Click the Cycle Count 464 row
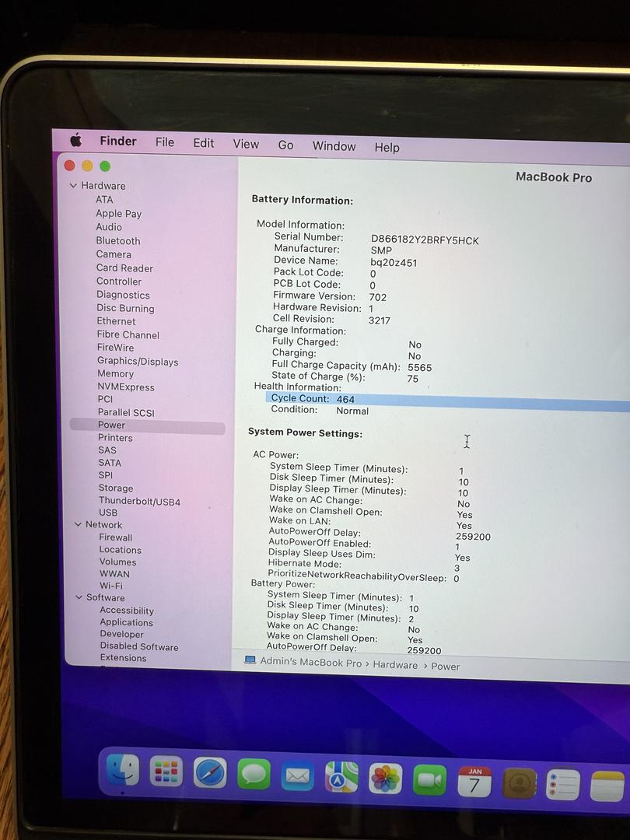The image size is (630, 840). pos(447,401)
